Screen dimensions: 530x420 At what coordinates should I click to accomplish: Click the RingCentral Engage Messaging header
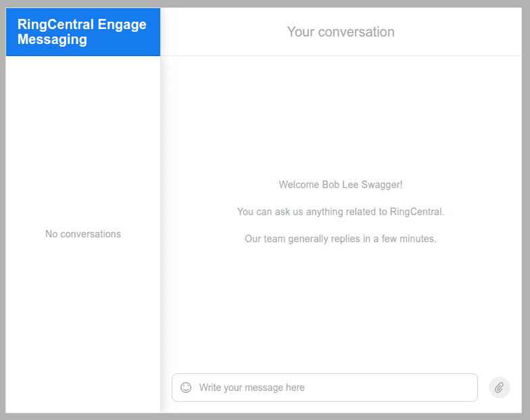pyautogui.click(x=82, y=32)
